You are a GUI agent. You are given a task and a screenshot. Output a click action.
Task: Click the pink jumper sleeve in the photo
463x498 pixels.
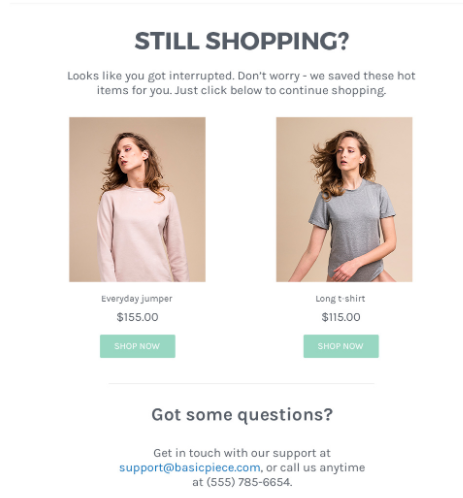click(106, 237)
